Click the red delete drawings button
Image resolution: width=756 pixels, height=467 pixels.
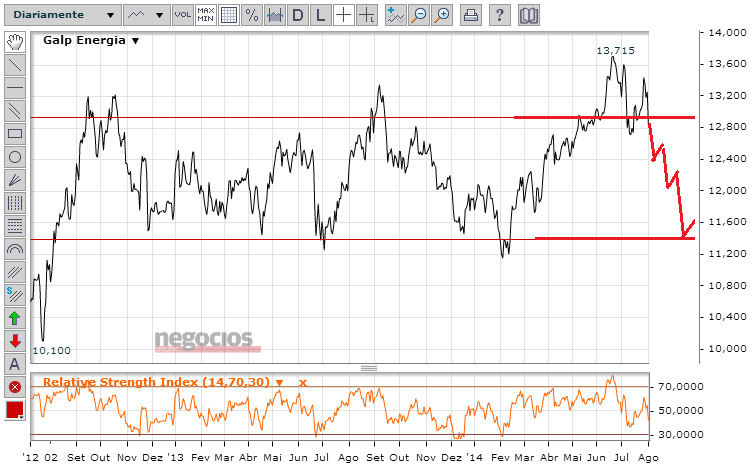pyautogui.click(x=15, y=387)
